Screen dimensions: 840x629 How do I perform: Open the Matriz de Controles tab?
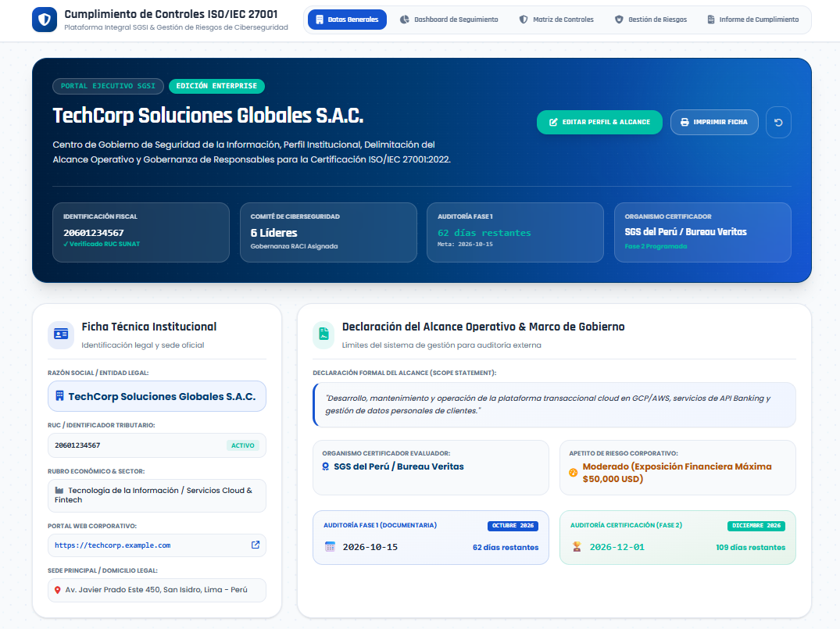pos(556,20)
